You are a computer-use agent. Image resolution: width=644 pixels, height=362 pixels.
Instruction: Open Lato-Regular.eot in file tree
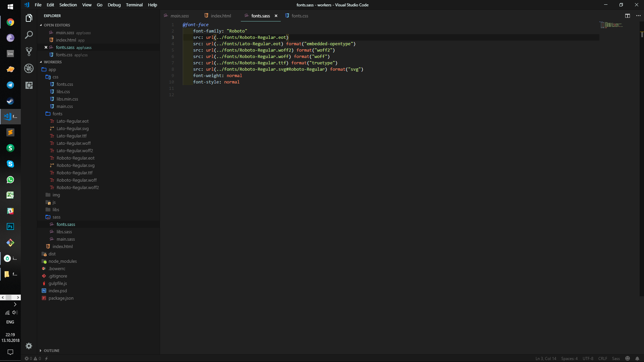pyautogui.click(x=72, y=121)
